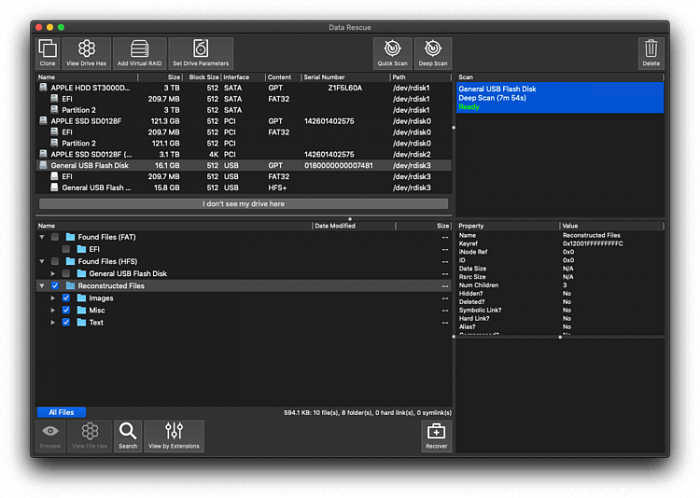Click the Images folder icon
Viewport: 700px width, 498px height.
(81, 298)
